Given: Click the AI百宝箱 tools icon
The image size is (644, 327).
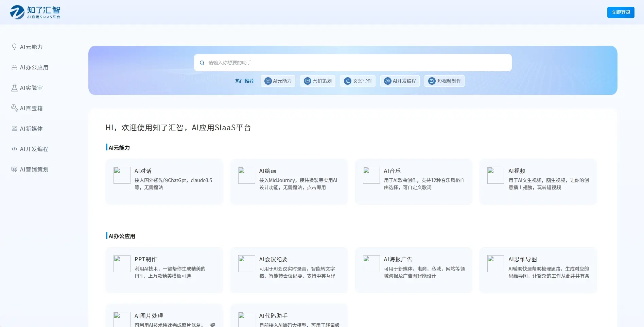Looking at the screenshot, I should pos(14,108).
